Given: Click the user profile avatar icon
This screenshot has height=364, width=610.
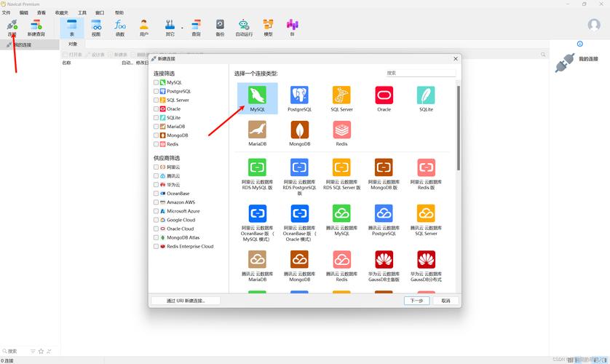Looking at the screenshot, I should tap(594, 25).
